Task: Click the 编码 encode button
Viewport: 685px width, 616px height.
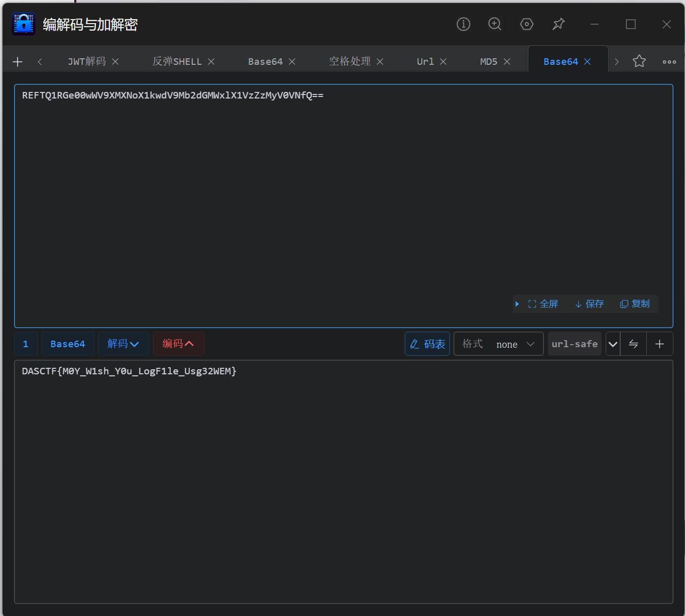Action: pyautogui.click(x=178, y=344)
